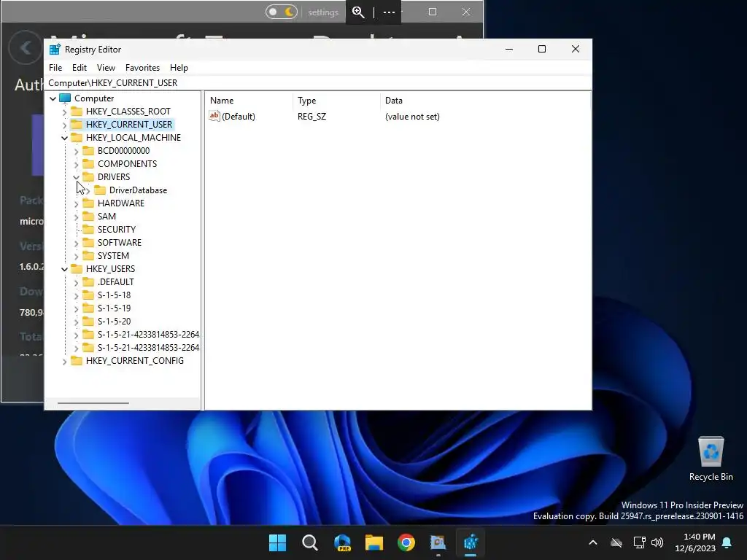This screenshot has width=747, height=560.
Task: Launch Google Chrome from taskbar
Action: pyautogui.click(x=406, y=542)
